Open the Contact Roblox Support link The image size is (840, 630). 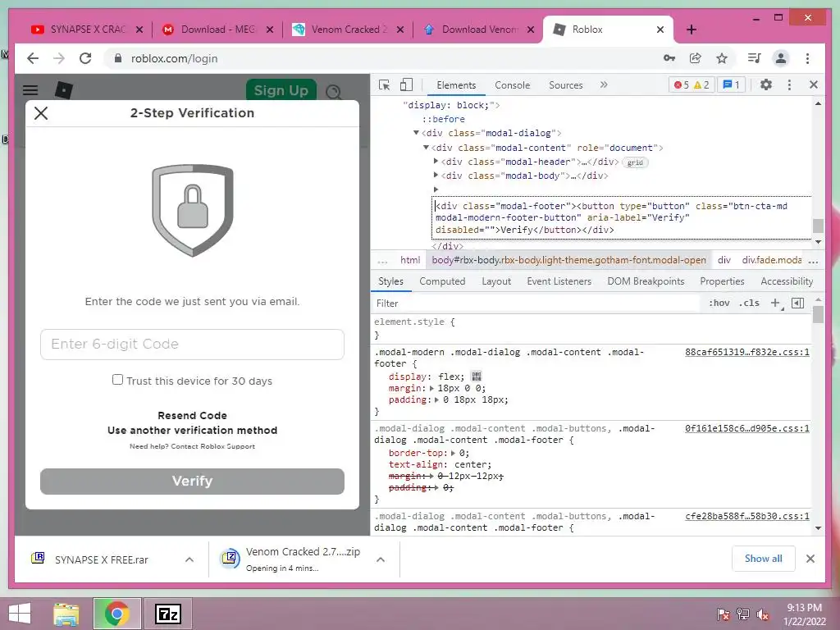pos(212,446)
